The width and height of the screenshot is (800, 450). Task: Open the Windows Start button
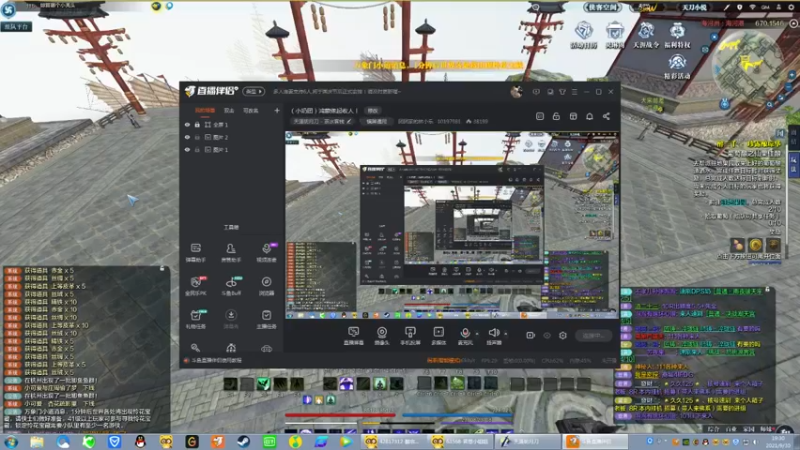pos(11,441)
